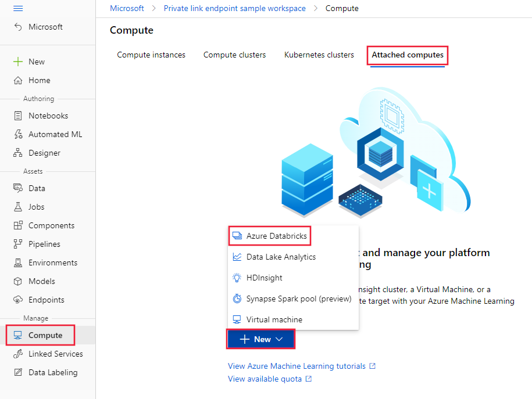Viewport: 532px width, 399px height.
Task: Click the HDInsight lightbulb icon
Action: click(237, 278)
